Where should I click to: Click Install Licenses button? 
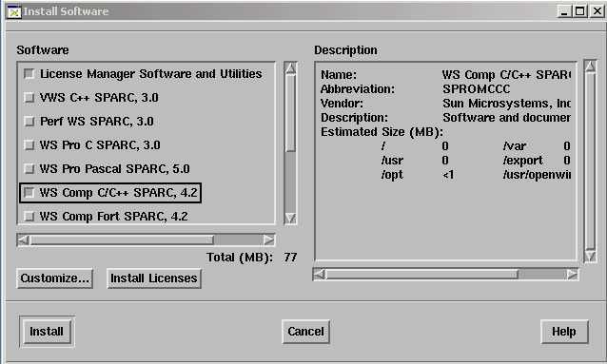point(154,278)
